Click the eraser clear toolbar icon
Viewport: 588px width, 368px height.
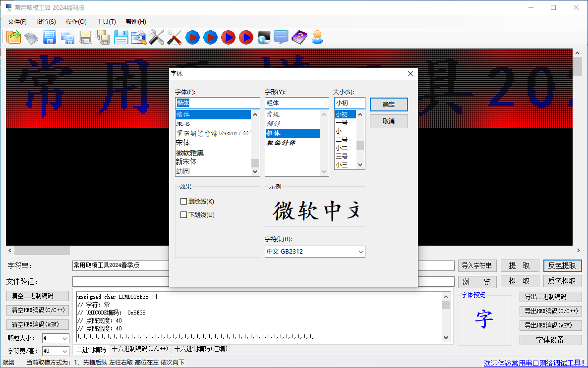coord(31,37)
